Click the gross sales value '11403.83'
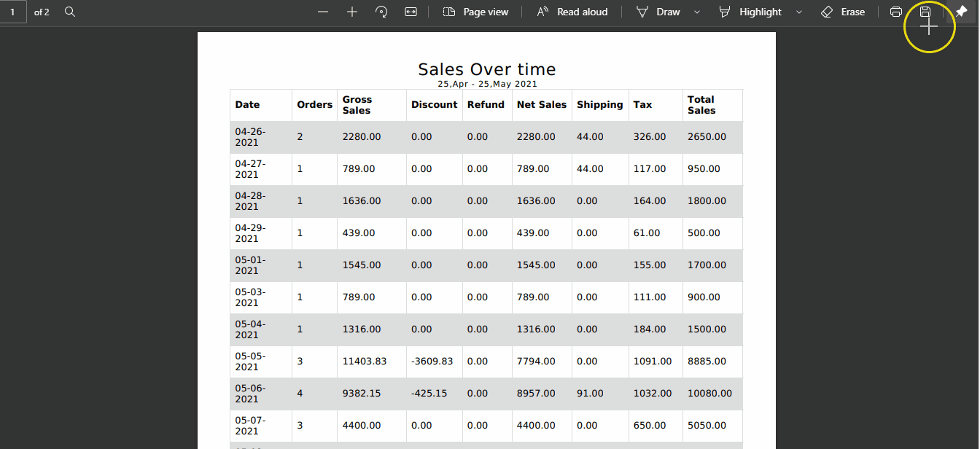This screenshot has width=980, height=449. 365,362
